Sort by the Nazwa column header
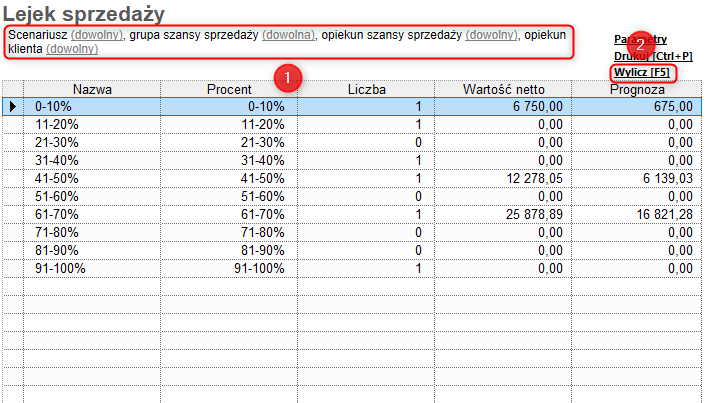706x403 pixels. (x=92, y=89)
